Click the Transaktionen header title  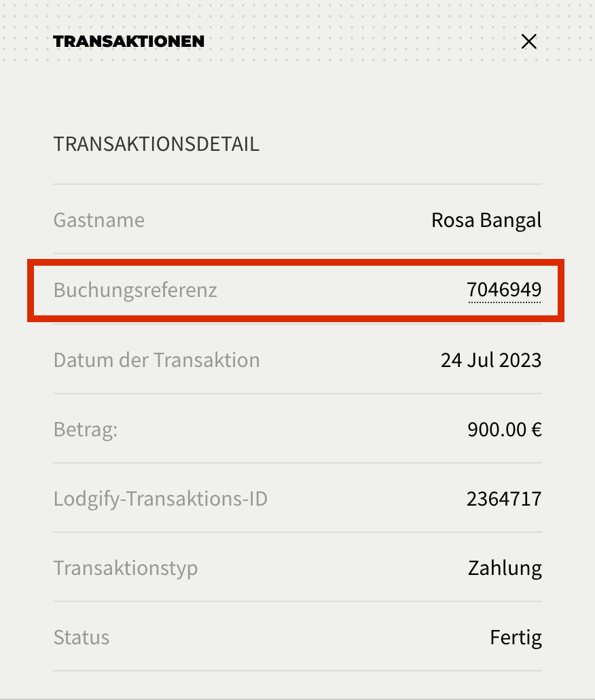coord(128,41)
